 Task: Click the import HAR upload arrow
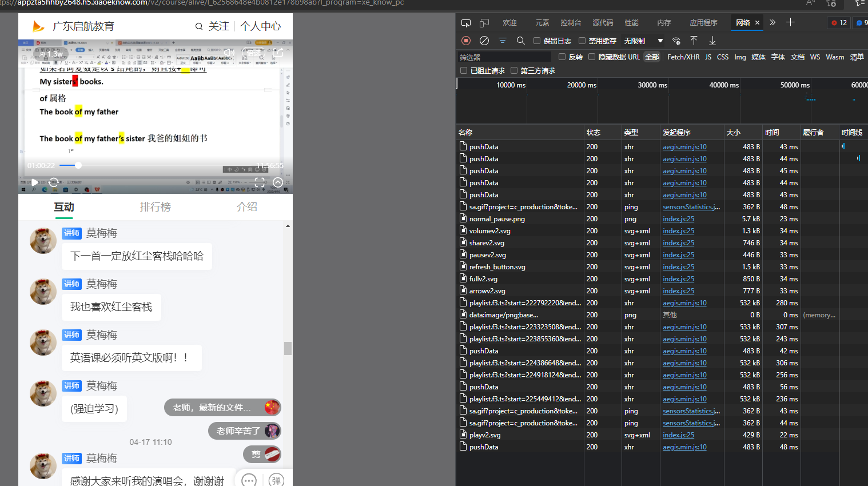tap(694, 41)
